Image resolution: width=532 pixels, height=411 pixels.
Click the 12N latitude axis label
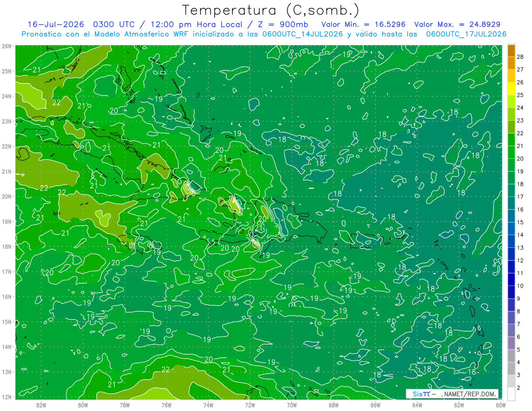pos(6,397)
